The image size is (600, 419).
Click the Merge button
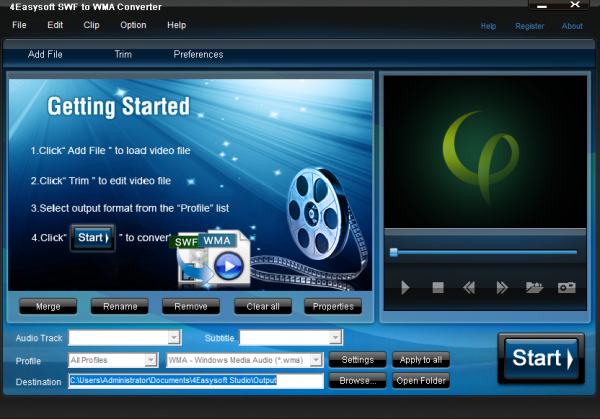[48, 307]
